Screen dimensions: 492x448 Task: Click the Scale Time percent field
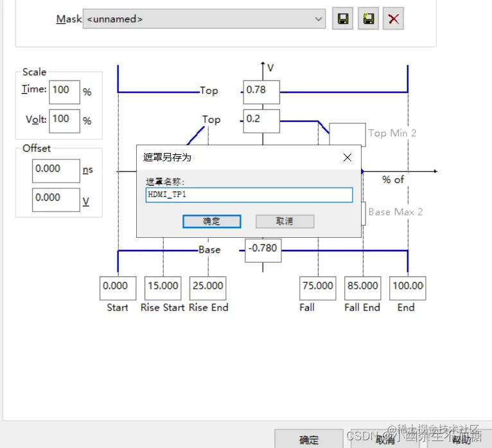64,92
